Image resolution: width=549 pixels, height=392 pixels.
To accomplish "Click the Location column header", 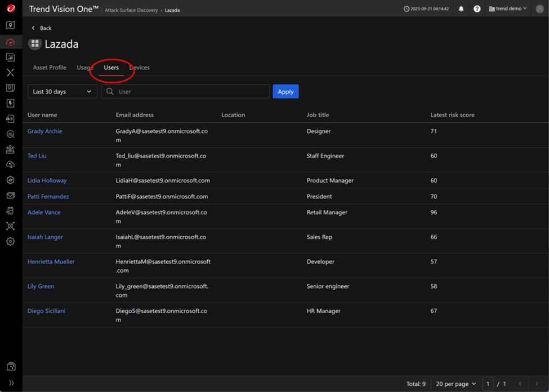I will (x=233, y=115).
